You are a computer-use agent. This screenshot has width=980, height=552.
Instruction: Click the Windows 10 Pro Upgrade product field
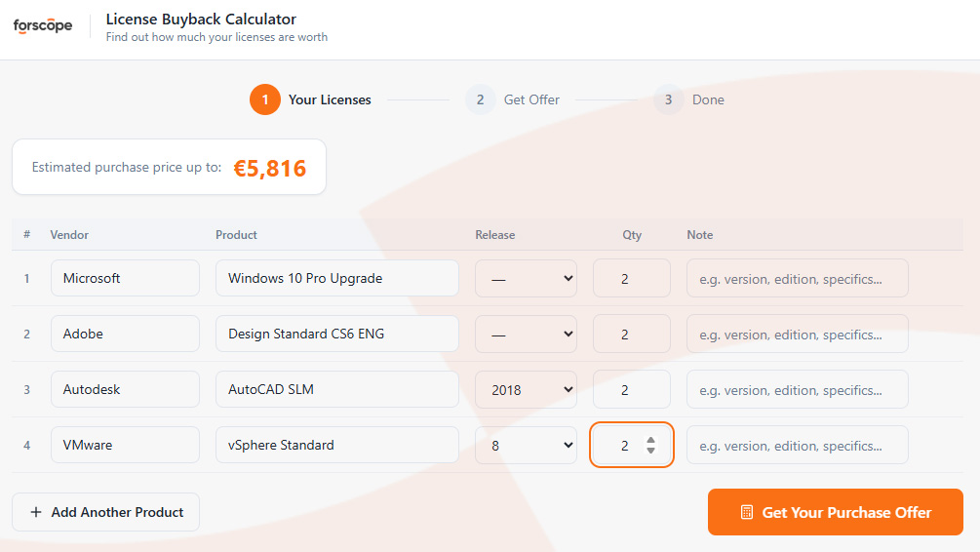coord(336,278)
